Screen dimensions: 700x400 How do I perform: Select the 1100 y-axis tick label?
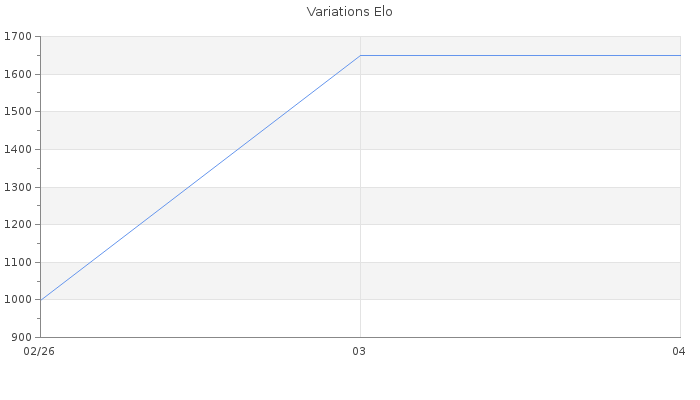pos(19,262)
